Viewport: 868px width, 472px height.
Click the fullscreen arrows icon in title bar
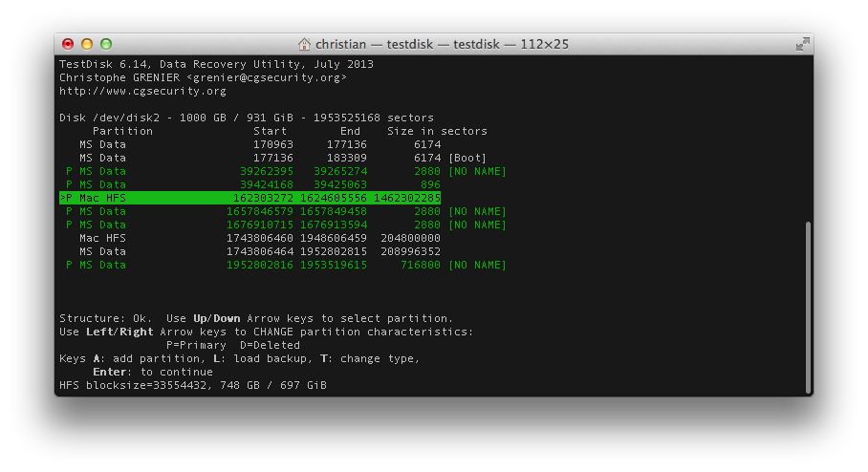point(802,44)
